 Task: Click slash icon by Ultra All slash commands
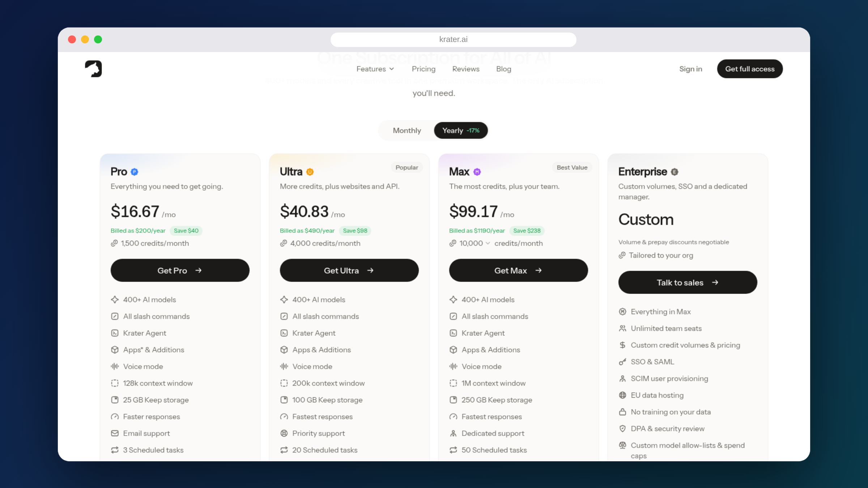pyautogui.click(x=284, y=316)
